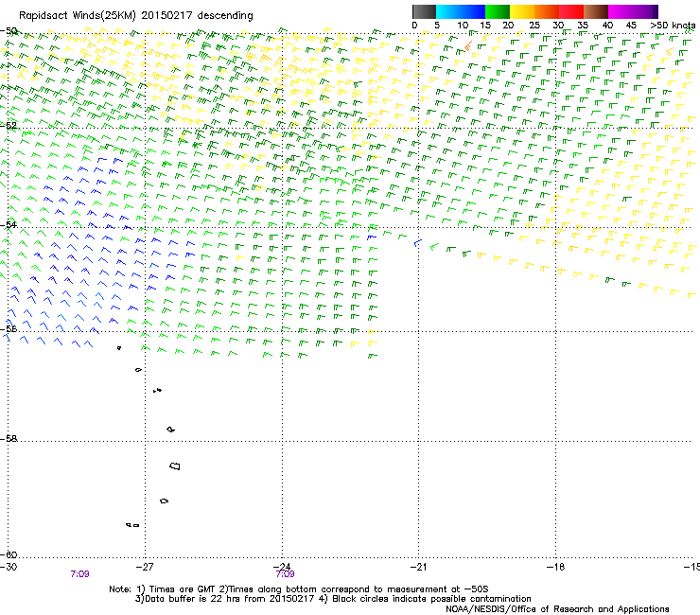Click the northernmost island outline near -56
The width and height of the screenshot is (700, 615).
pyautogui.click(x=119, y=348)
